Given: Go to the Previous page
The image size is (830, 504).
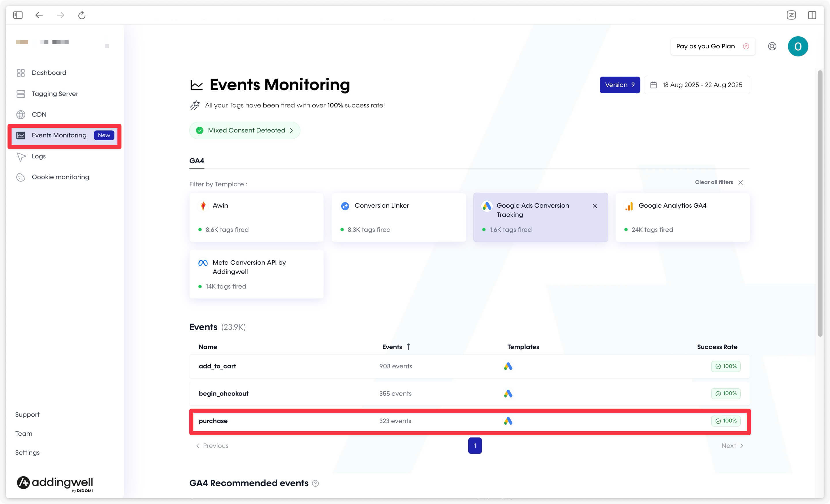Looking at the screenshot, I should pyautogui.click(x=212, y=446).
